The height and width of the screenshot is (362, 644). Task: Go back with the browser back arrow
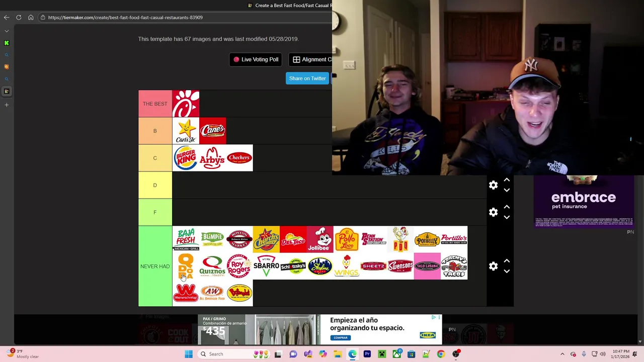click(7, 18)
